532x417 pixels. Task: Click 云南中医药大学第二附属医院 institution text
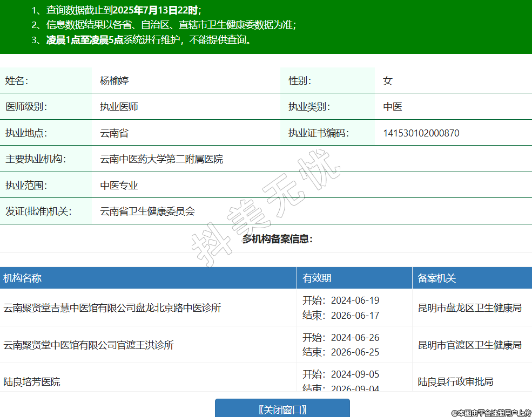tap(161, 159)
